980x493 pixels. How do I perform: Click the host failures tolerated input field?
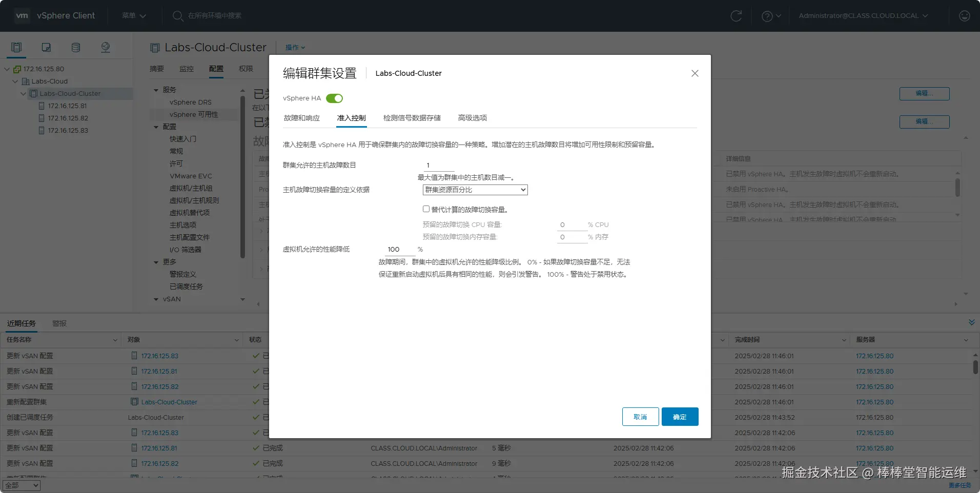pos(439,166)
